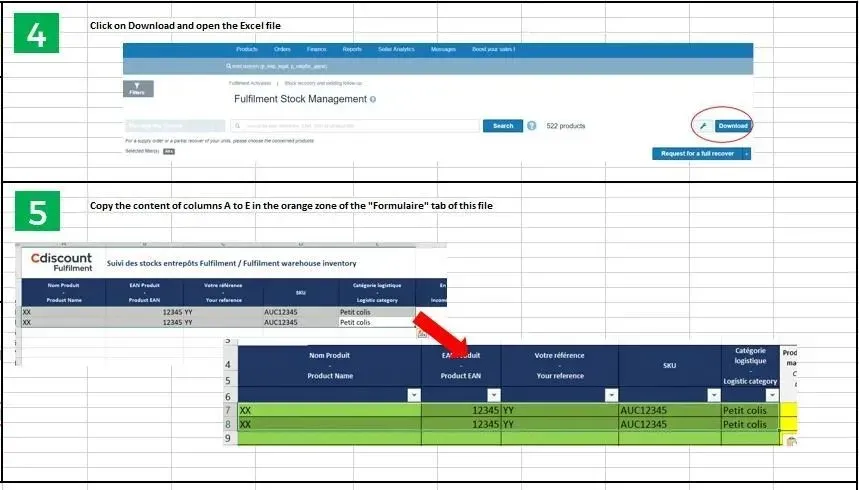Open the Orders menu

pyautogui.click(x=282, y=49)
